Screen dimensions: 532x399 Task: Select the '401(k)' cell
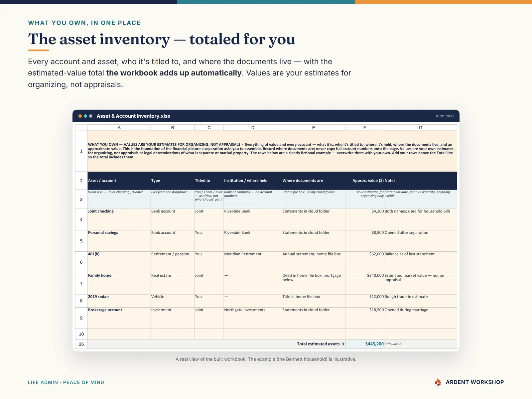click(119, 262)
